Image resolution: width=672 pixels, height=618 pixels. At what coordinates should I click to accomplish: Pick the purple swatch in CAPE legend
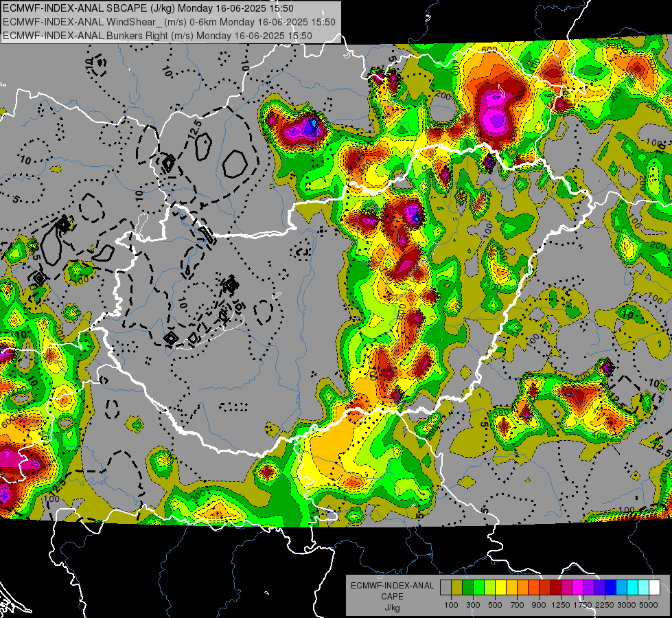(x=588, y=588)
